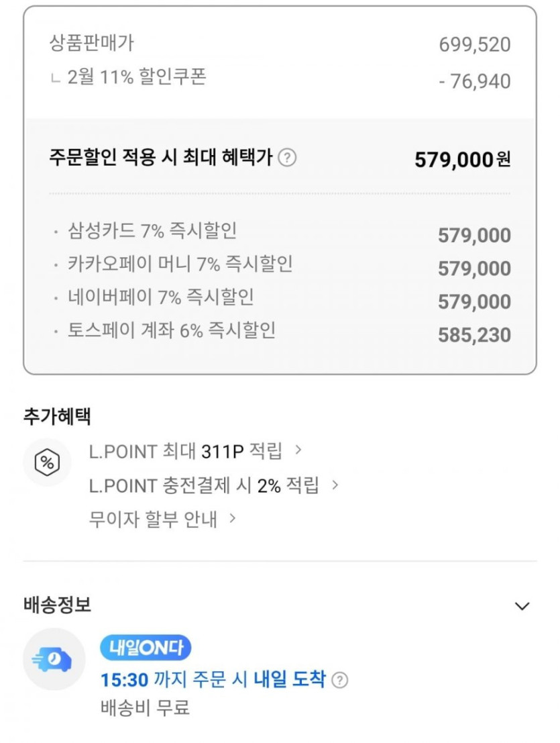
Task: Open the 무이자 할부 안내 link
Action: coord(153,519)
